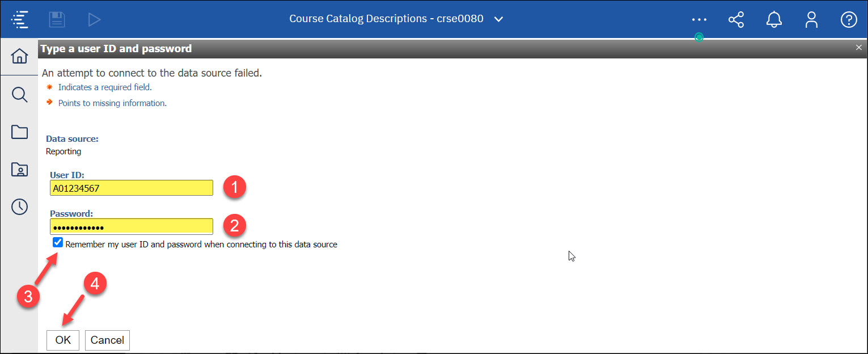Image resolution: width=868 pixels, height=354 pixels.
Task: Click the Save disk icon
Action: coord(57,19)
